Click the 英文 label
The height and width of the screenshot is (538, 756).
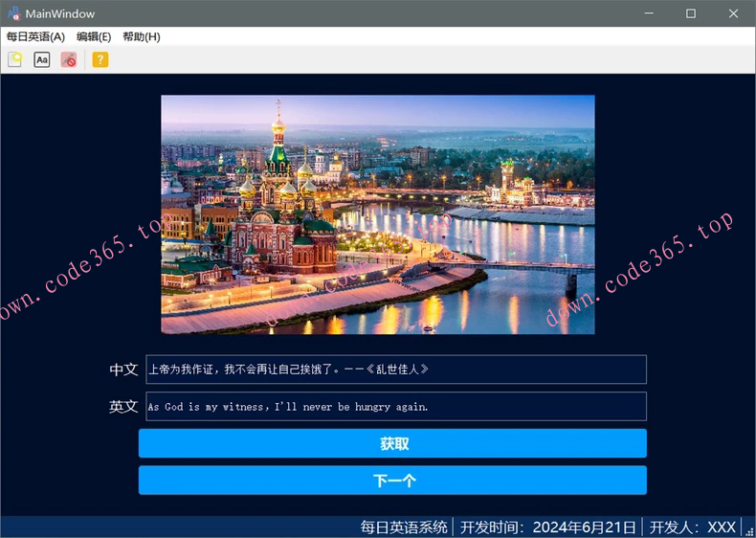123,406
